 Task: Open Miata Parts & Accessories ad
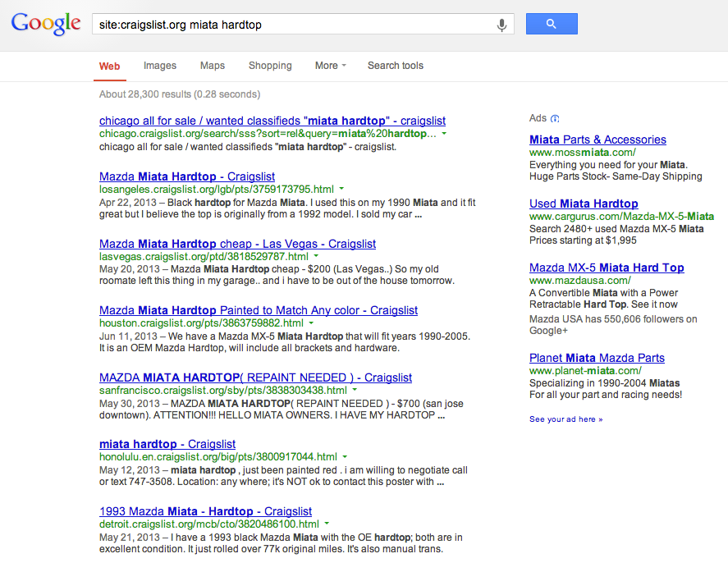click(598, 140)
